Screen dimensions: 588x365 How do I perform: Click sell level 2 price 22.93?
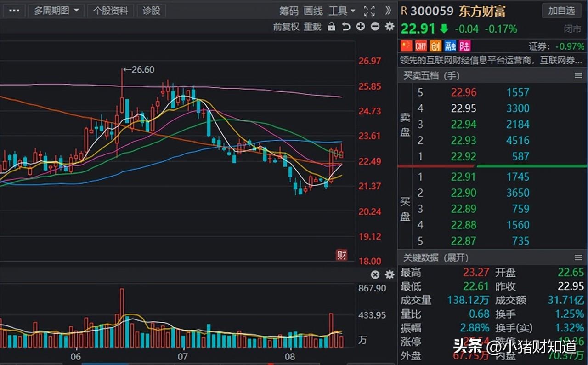point(464,140)
